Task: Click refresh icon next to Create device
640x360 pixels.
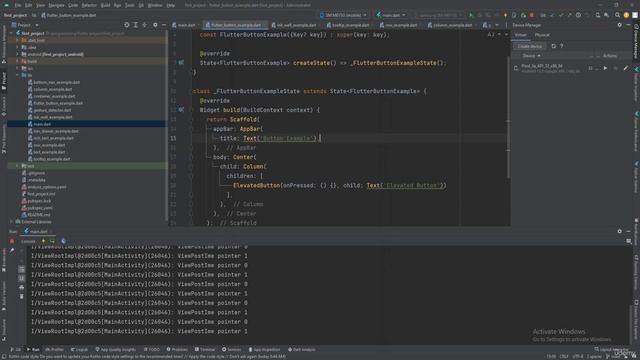Action: pyautogui.click(x=553, y=46)
